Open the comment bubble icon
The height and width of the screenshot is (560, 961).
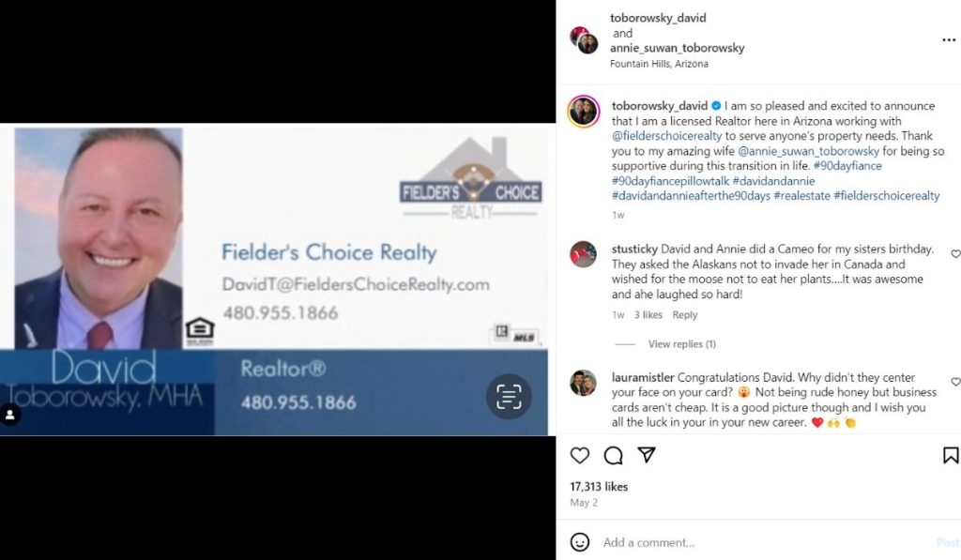pos(613,455)
